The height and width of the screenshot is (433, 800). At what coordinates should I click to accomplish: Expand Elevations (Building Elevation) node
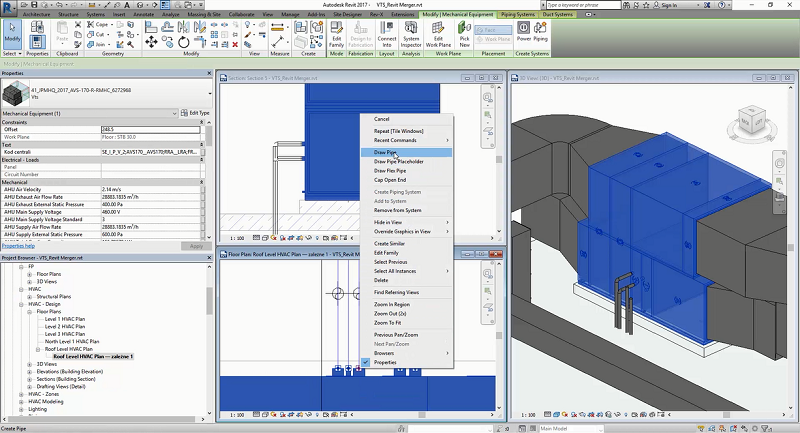[x=29, y=370]
